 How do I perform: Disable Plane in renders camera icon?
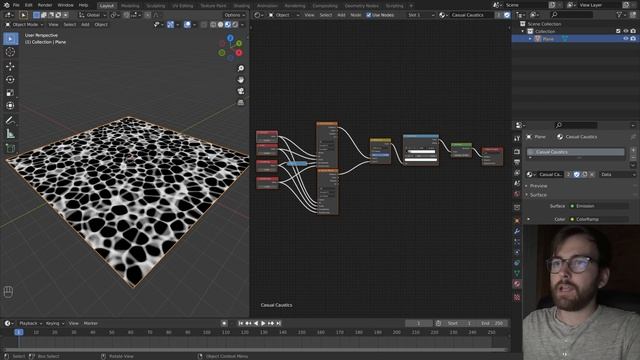633,39
